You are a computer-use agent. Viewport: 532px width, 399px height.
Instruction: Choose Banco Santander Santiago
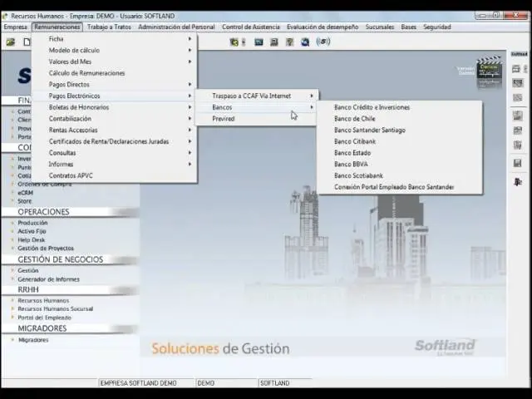tap(399, 130)
